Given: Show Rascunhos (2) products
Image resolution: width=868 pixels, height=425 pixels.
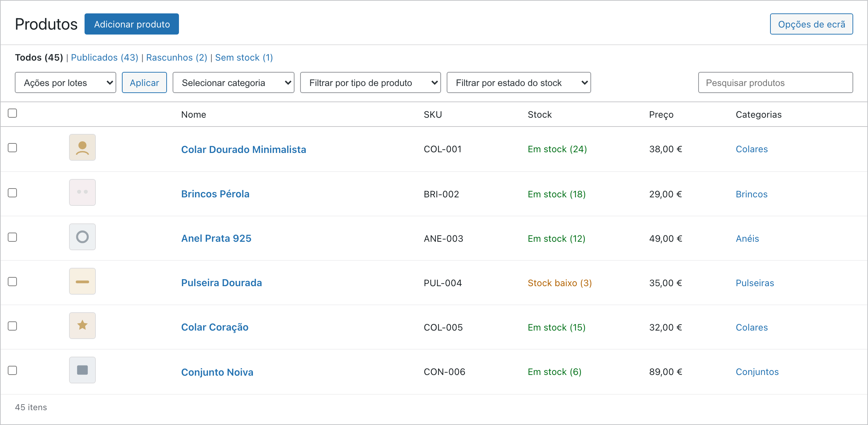Looking at the screenshot, I should 176,57.
